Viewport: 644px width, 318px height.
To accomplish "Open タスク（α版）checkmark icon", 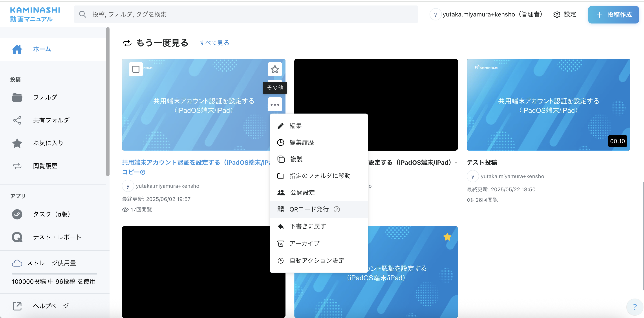I will (x=17, y=214).
